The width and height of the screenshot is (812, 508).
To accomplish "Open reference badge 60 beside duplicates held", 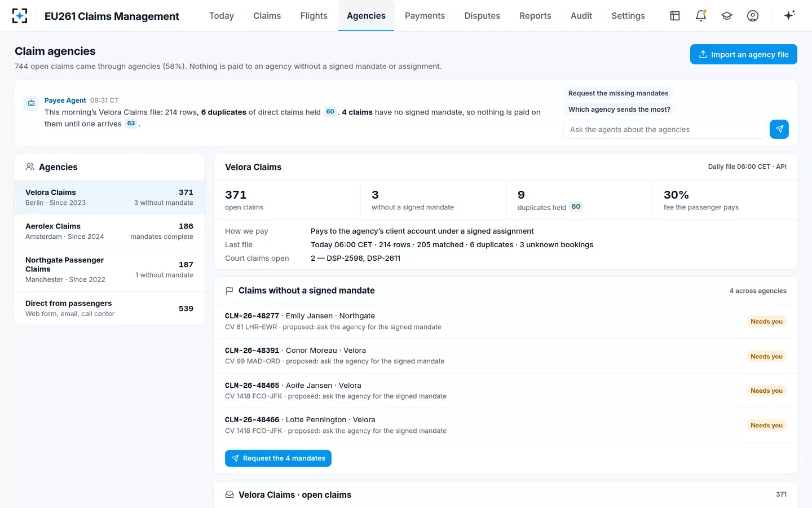I will tap(576, 207).
